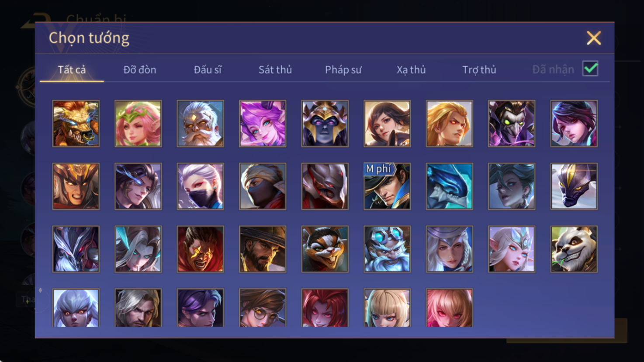Filter heroes by "Pháp sư" tab

[343, 70]
